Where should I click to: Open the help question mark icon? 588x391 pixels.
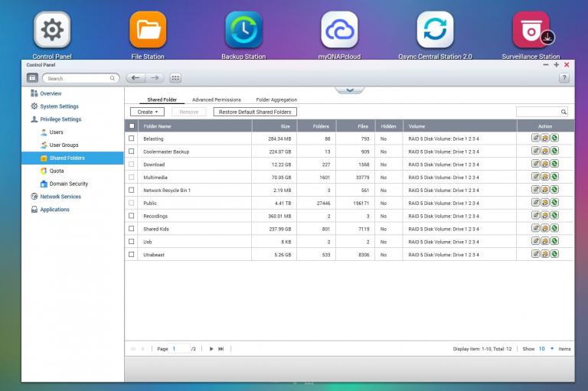(564, 78)
